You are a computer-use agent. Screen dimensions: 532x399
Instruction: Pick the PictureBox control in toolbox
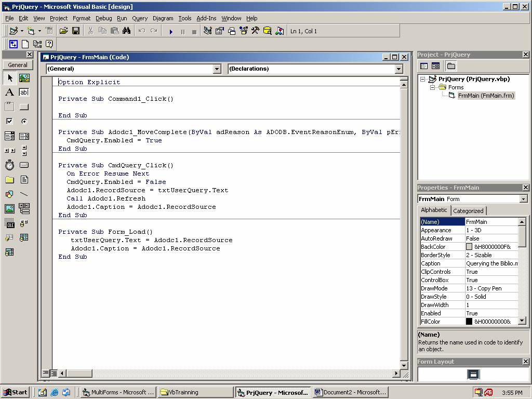(x=24, y=78)
